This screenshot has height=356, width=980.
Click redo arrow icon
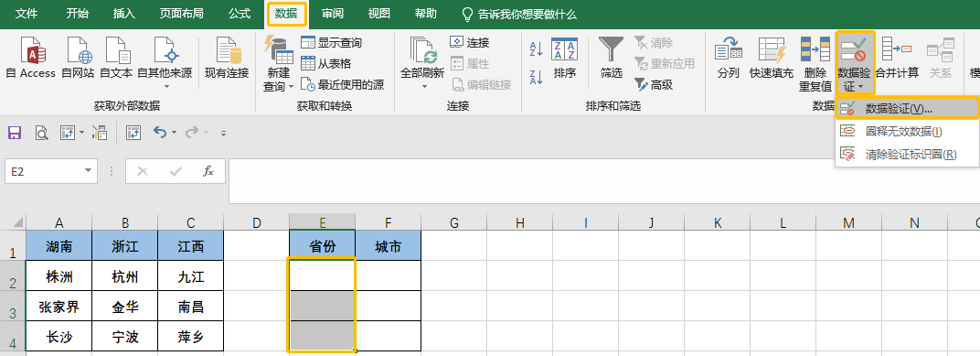click(192, 132)
